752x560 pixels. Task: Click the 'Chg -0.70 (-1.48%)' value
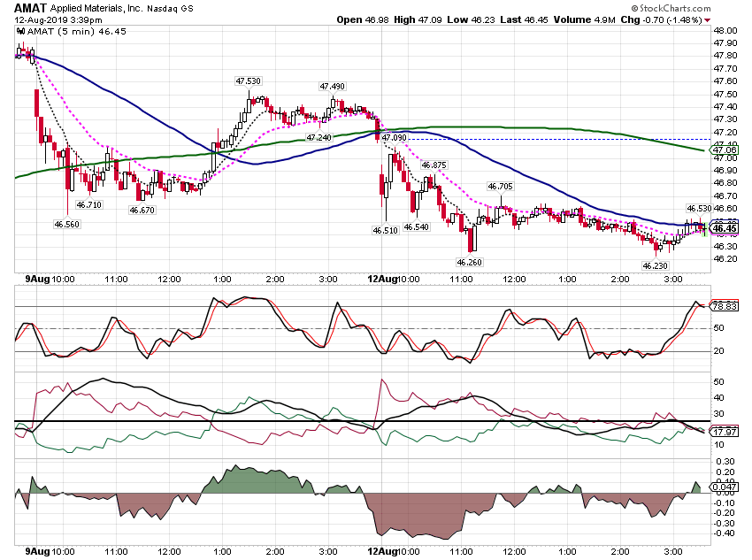pyautogui.click(x=662, y=19)
